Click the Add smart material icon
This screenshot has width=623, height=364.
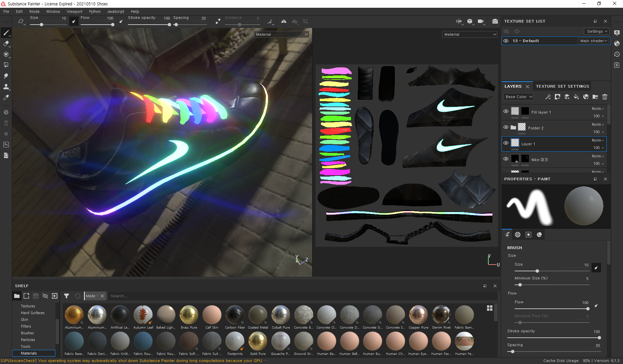click(x=586, y=97)
